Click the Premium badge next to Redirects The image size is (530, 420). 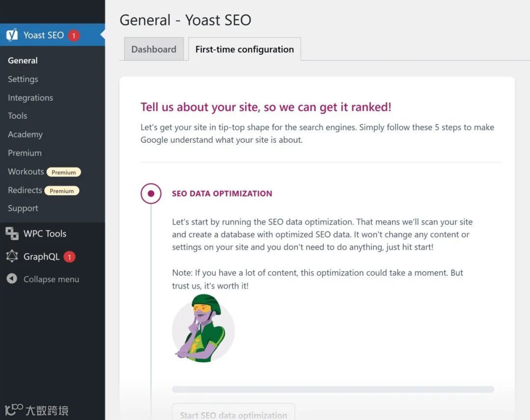62,191
